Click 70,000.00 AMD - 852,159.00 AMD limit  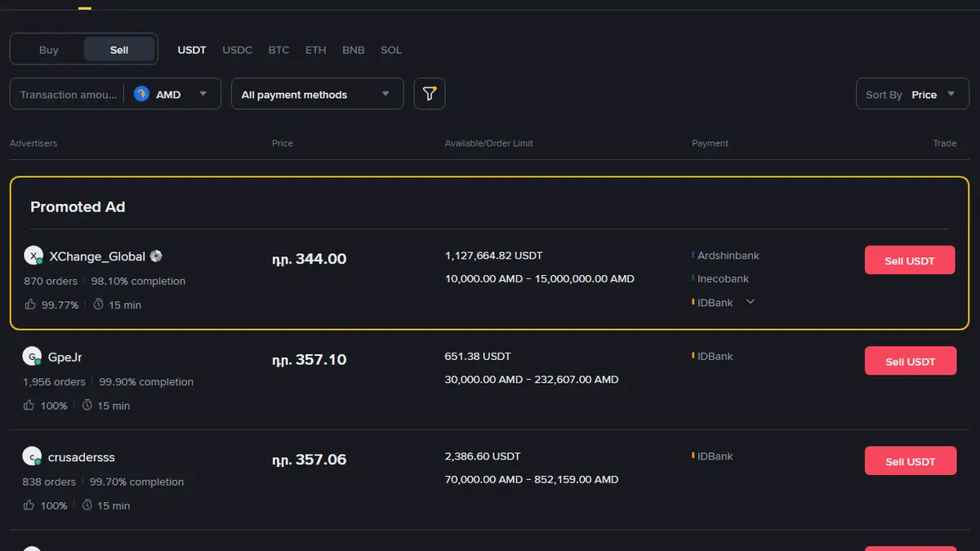pos(532,479)
